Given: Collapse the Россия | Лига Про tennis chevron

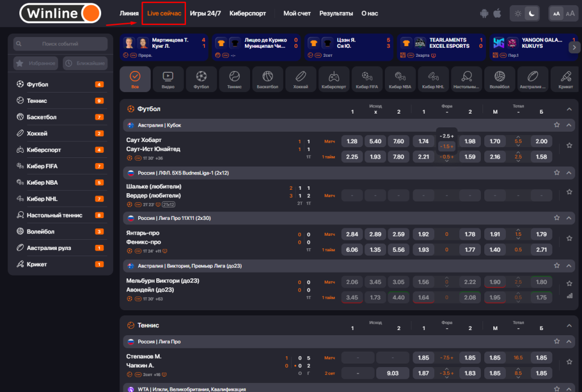Looking at the screenshot, I should point(568,341).
